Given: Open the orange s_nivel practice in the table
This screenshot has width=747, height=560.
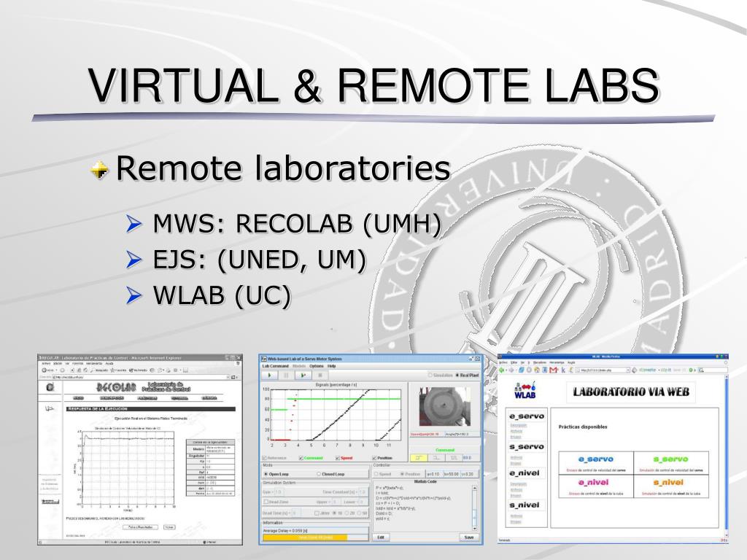Looking at the screenshot, I should [x=670, y=483].
